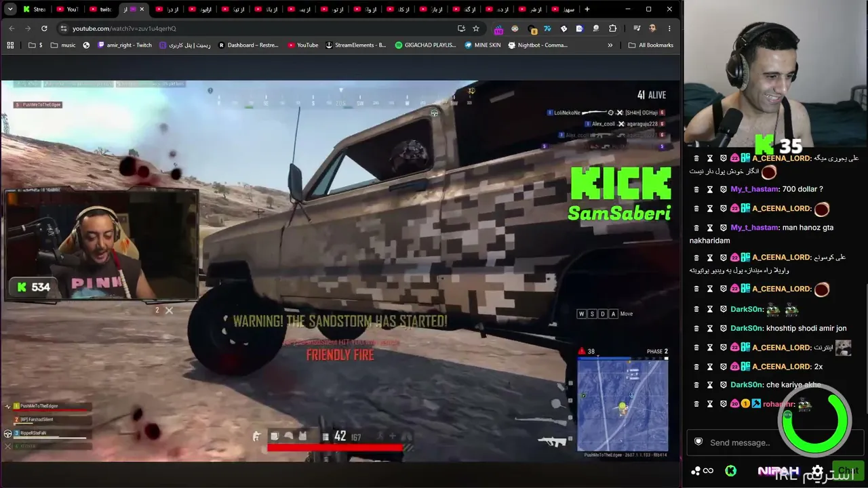
Task: Click the address bar URL field
Action: click(x=258, y=28)
